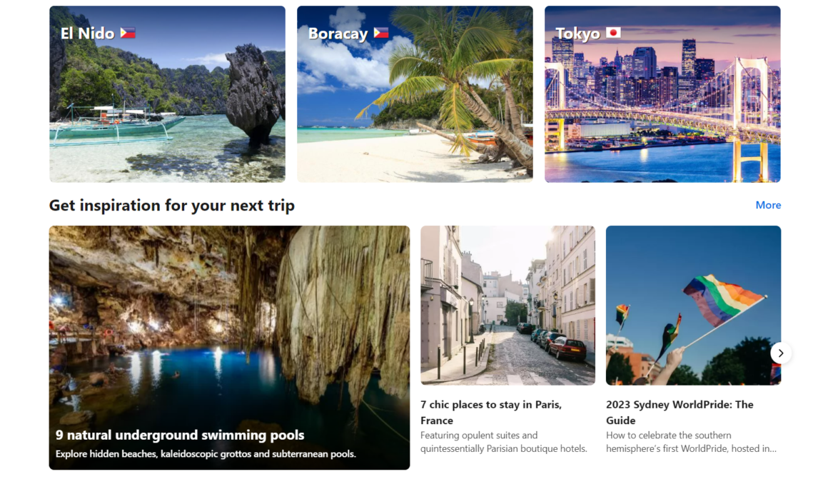Click the Philippines flag icon beside Boracay
Screen dimensions: 828x504
[x=381, y=34]
